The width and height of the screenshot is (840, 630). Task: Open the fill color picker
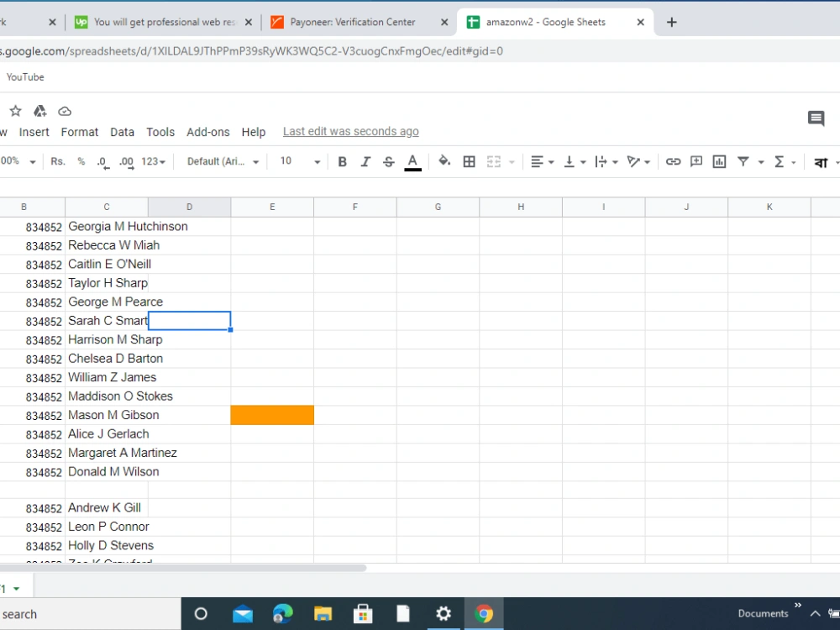coord(444,160)
